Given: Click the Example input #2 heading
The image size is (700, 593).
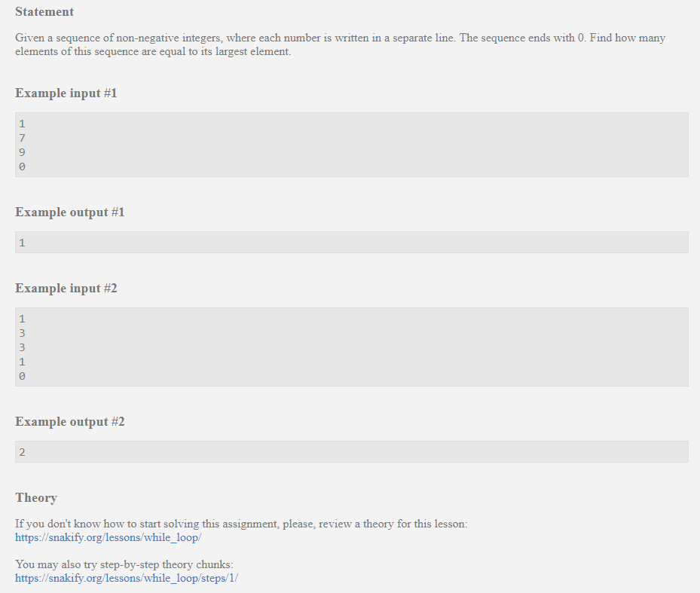Looking at the screenshot, I should pos(66,289).
